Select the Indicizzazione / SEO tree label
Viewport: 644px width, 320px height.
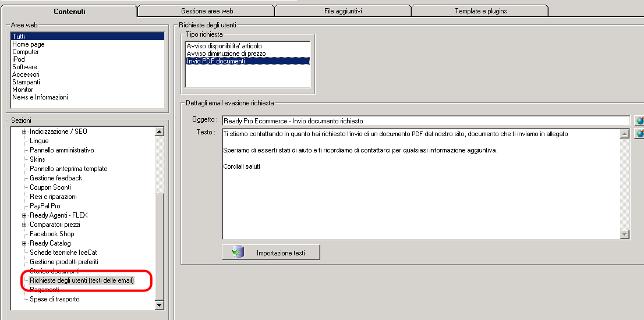click(x=58, y=131)
